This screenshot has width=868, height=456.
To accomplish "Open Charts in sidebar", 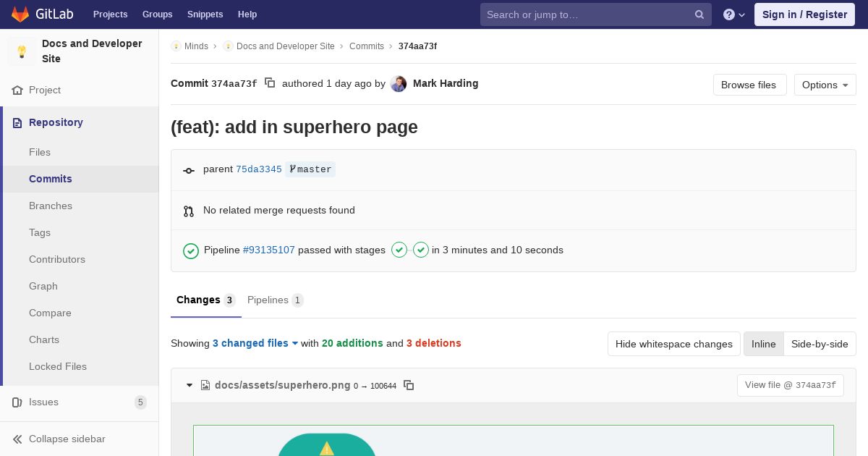I will [x=44, y=339].
